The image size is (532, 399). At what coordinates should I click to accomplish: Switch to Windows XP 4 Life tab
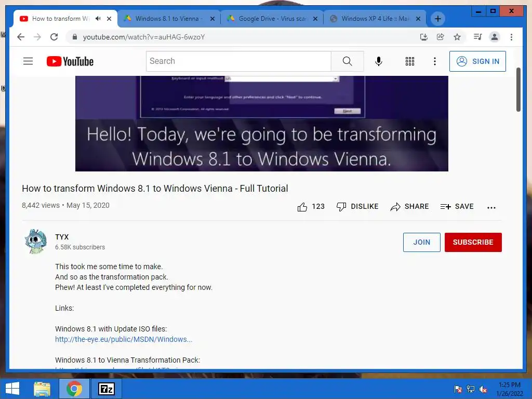pos(375,19)
